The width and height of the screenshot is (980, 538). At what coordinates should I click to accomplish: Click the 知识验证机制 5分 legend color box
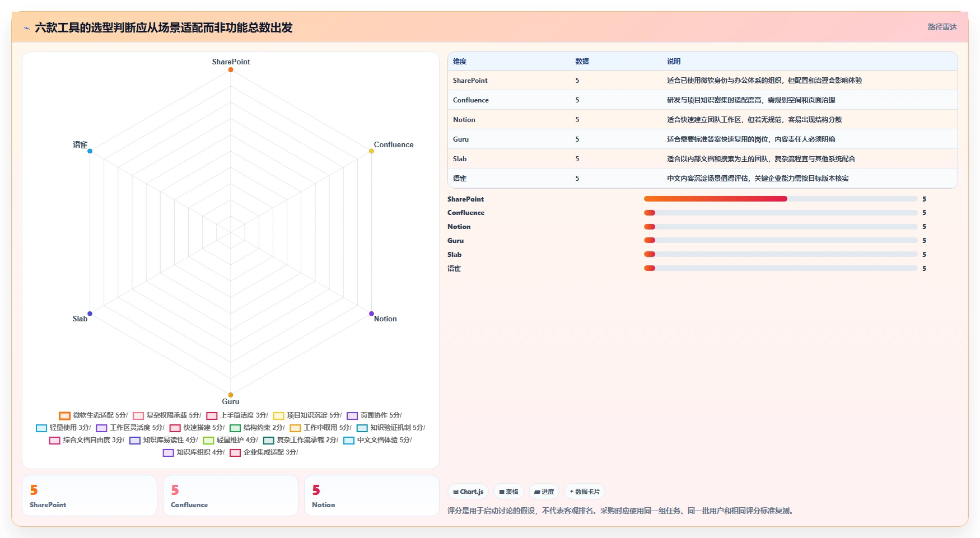pyautogui.click(x=362, y=428)
